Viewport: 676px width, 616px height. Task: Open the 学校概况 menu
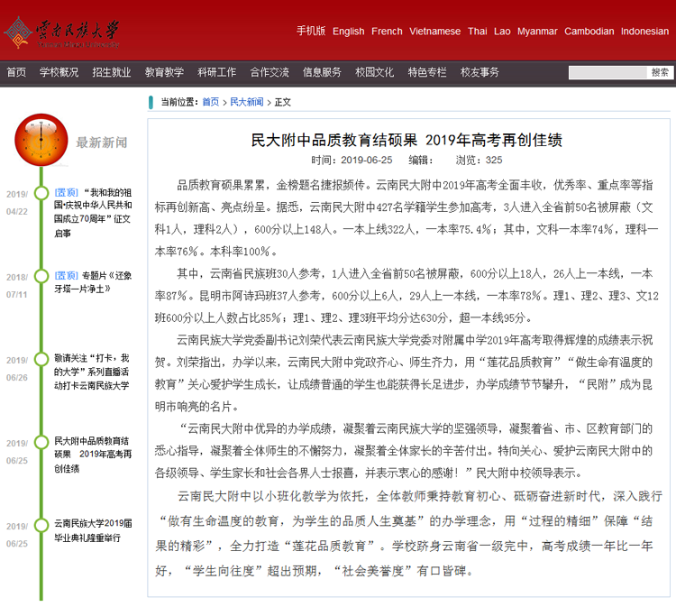coord(59,72)
